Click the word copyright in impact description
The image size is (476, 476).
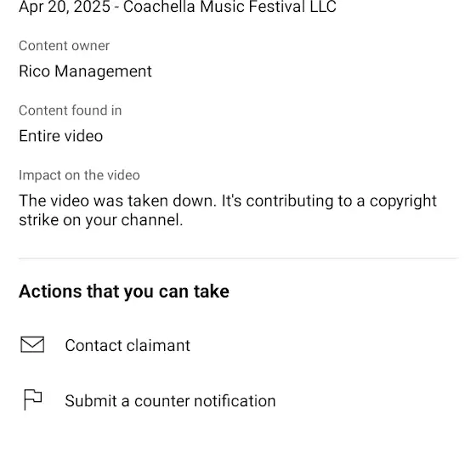coord(403,201)
